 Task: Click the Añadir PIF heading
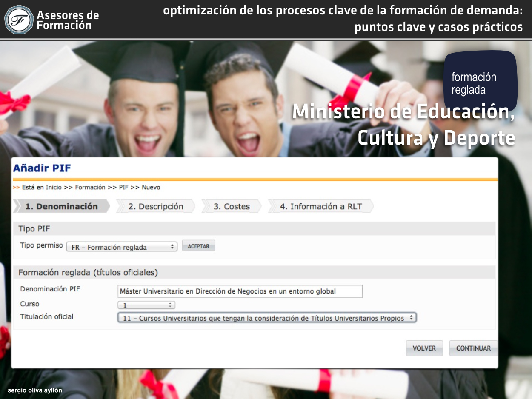[42, 168]
